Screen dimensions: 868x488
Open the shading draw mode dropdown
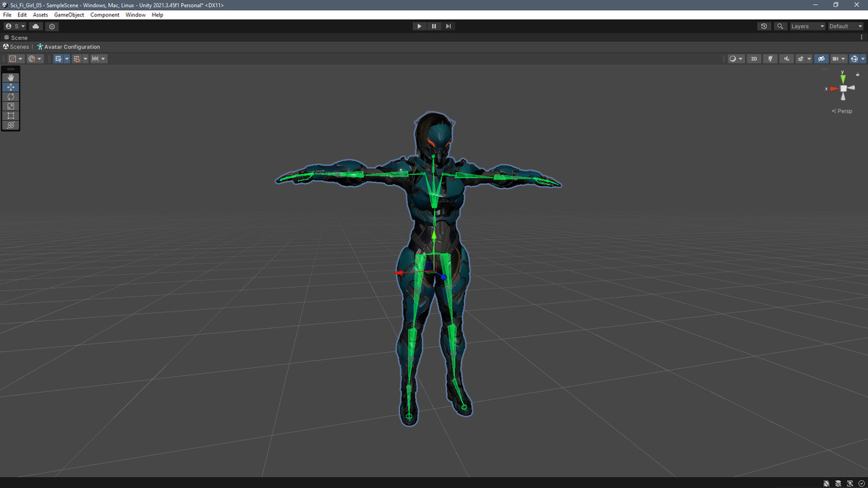coord(736,59)
